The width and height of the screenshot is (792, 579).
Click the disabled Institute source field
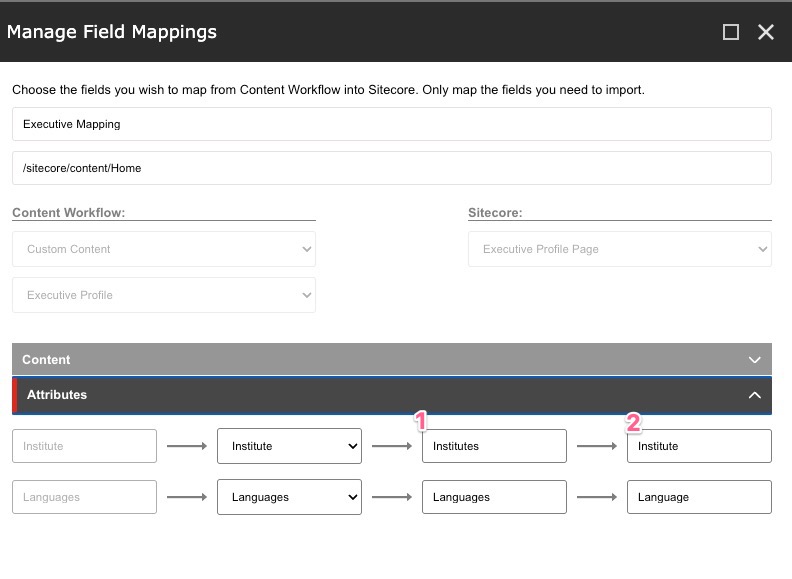click(x=84, y=446)
